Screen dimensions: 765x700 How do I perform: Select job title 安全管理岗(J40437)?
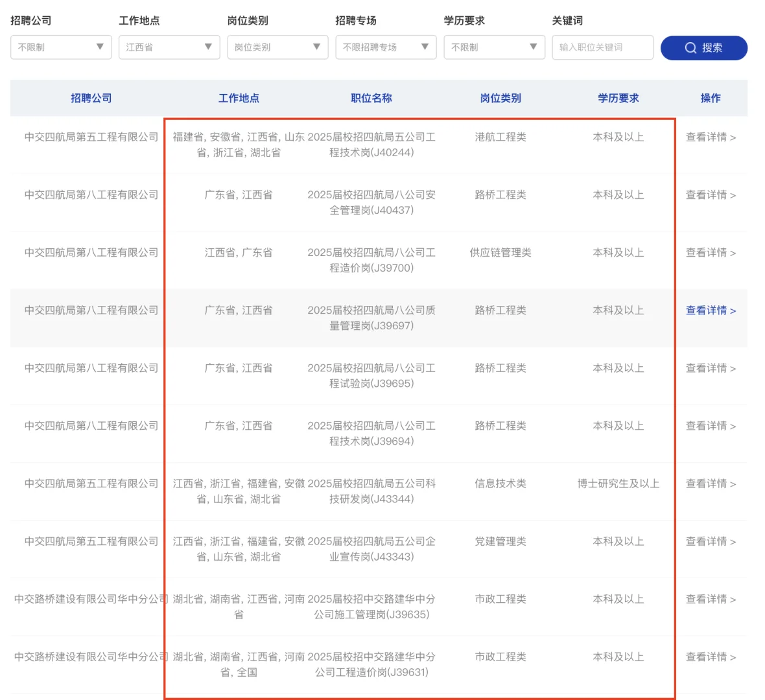371,202
